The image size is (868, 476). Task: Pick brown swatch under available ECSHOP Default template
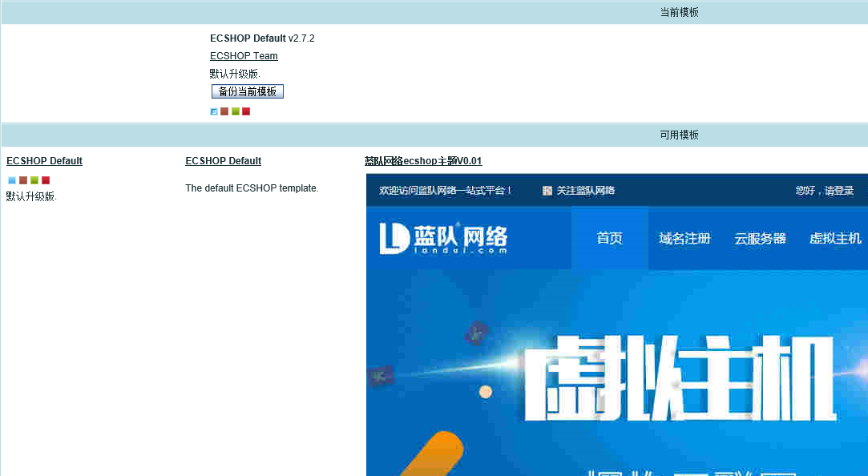pos(23,180)
